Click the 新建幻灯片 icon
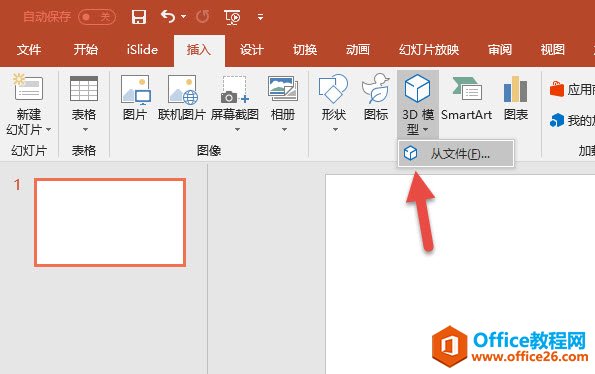This screenshot has height=374, width=595. 27,87
